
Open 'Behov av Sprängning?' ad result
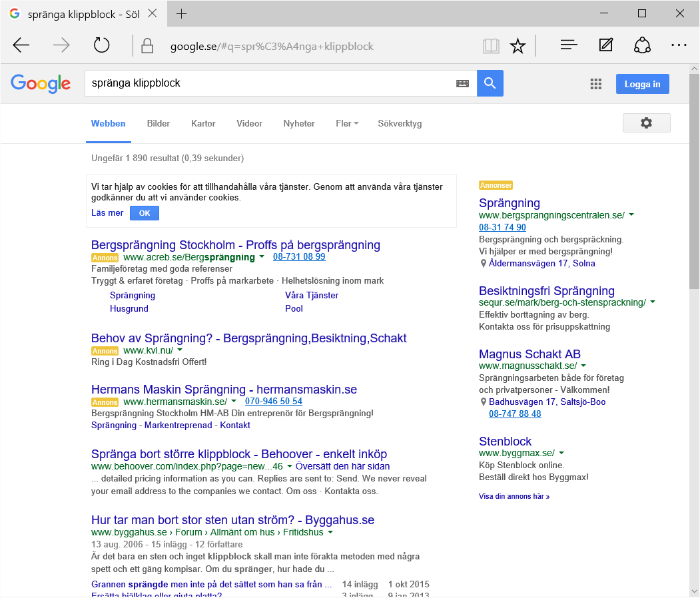pyautogui.click(x=248, y=338)
